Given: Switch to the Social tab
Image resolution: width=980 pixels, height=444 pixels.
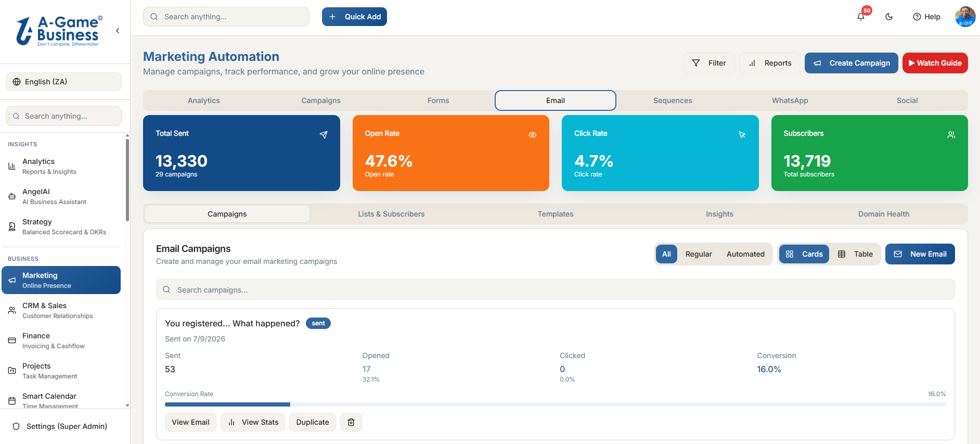Looking at the screenshot, I should (907, 100).
